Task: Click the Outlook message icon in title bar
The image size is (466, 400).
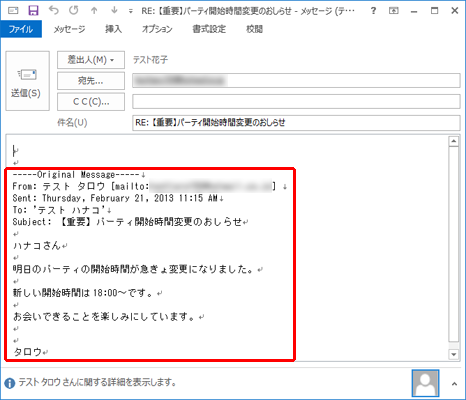Action: [13, 11]
